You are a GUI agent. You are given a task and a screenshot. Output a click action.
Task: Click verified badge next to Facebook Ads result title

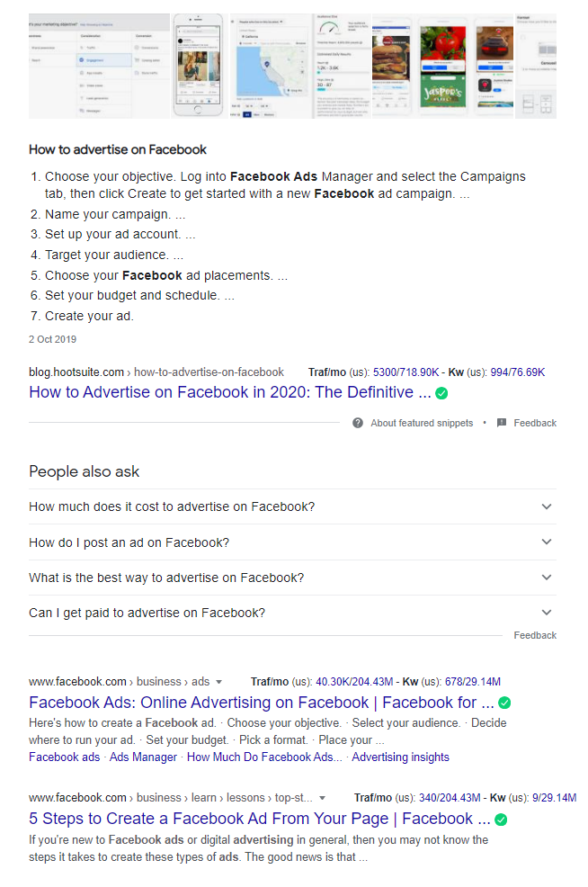[503, 703]
